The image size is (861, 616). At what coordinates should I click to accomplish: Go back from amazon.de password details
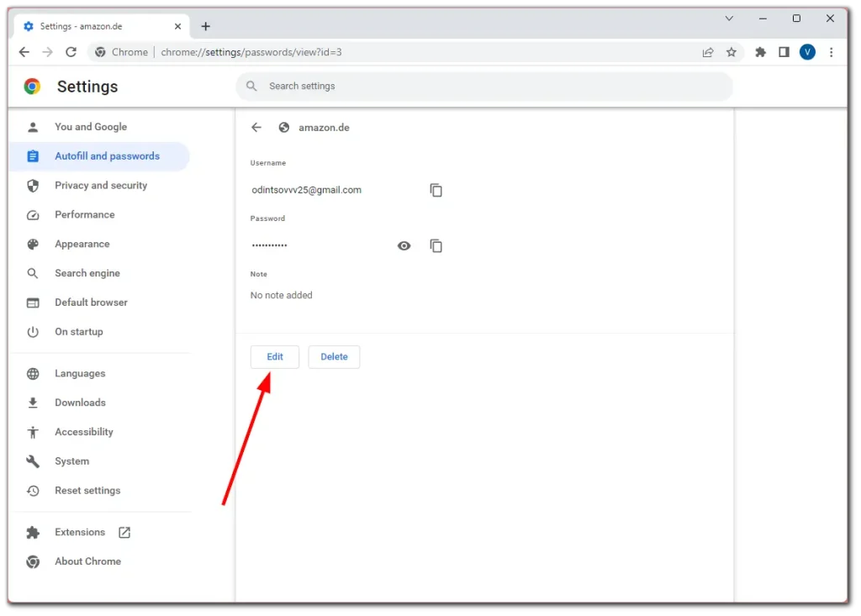coord(256,128)
